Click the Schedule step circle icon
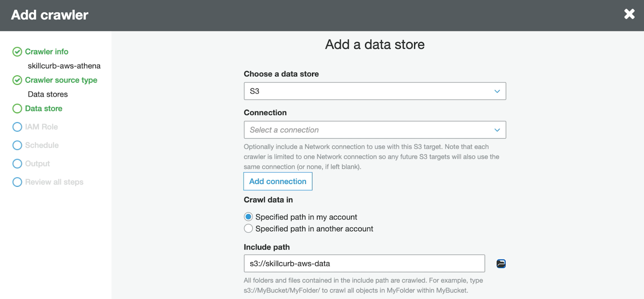644x299 pixels. pyautogui.click(x=17, y=145)
